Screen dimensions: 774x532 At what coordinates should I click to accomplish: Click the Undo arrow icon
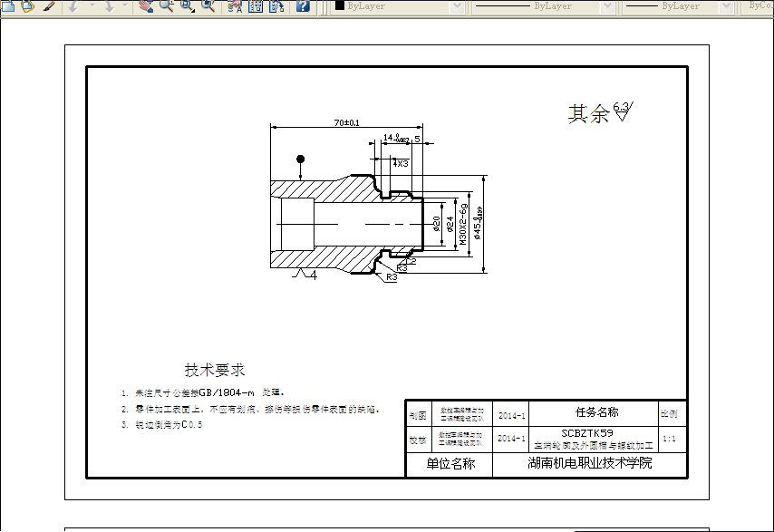click(x=75, y=6)
